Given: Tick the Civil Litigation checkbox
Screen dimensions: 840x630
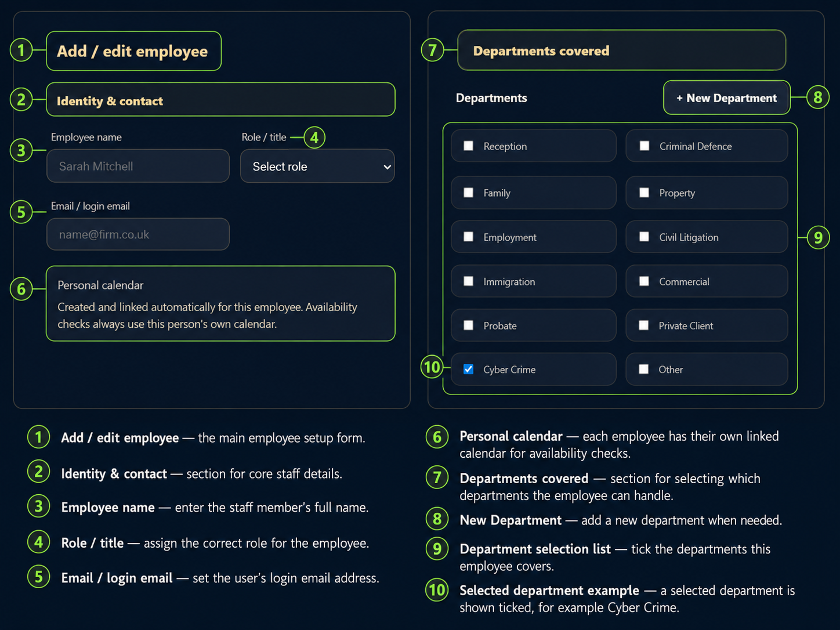Looking at the screenshot, I should pyautogui.click(x=644, y=237).
